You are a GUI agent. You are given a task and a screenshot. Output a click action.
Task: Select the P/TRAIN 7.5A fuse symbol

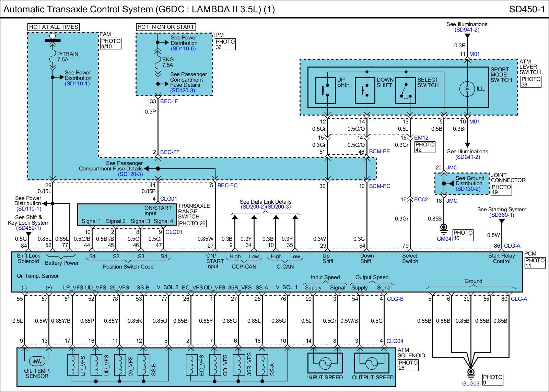[52, 57]
